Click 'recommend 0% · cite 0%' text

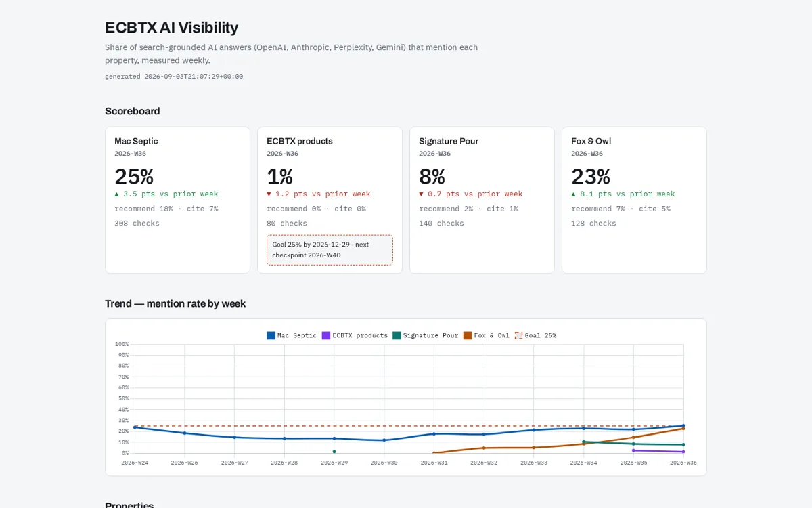(316, 209)
